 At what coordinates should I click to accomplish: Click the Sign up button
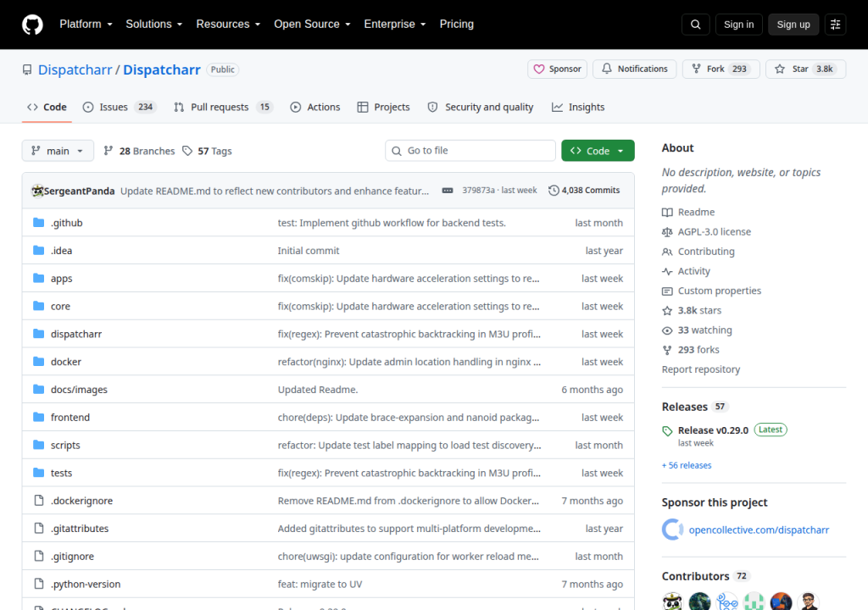793,25
